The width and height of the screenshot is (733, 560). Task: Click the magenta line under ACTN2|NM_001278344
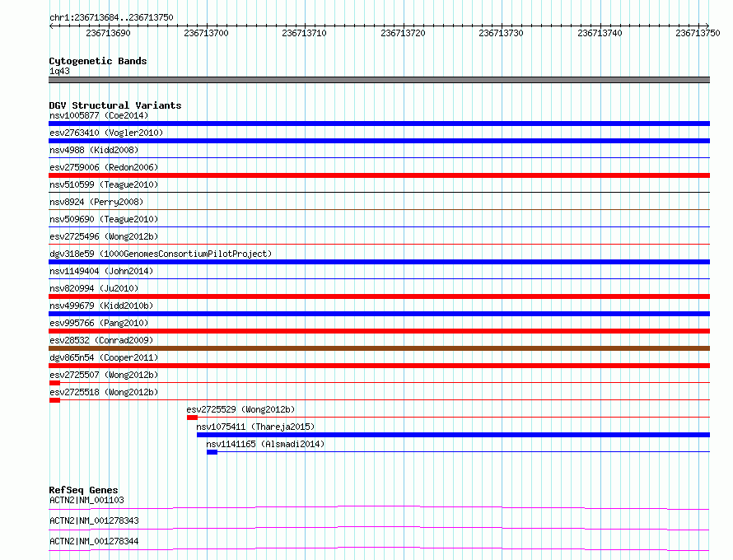379,548
